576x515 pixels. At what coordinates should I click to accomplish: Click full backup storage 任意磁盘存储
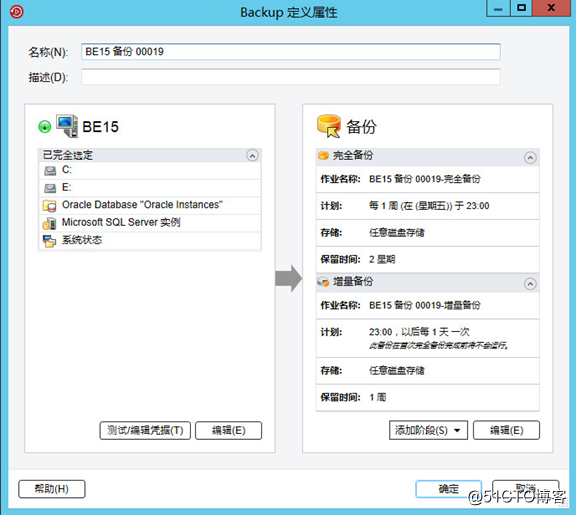[397, 233]
